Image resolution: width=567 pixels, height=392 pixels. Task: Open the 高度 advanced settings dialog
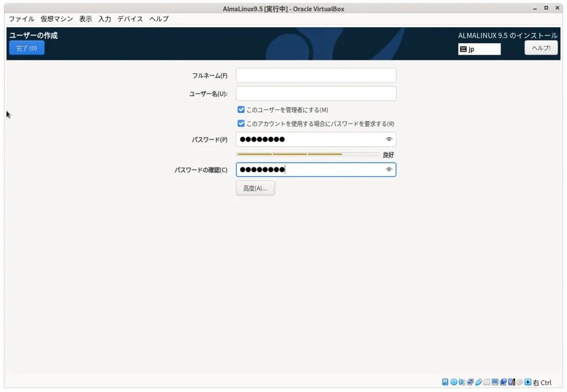pyautogui.click(x=255, y=188)
